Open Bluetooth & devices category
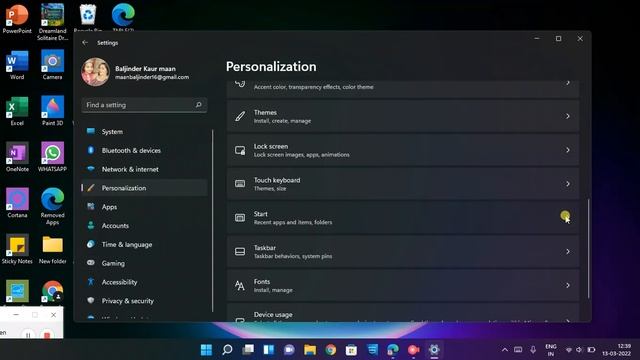The image size is (640, 360). pyautogui.click(x=144, y=150)
